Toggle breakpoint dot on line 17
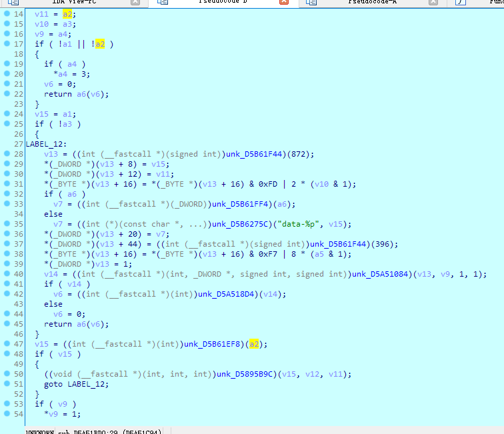 click(x=7, y=43)
